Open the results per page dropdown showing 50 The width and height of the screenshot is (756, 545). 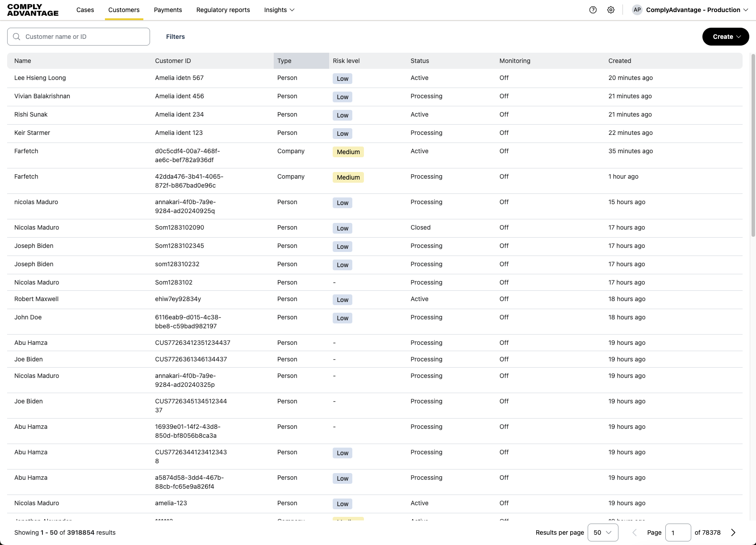click(x=602, y=532)
